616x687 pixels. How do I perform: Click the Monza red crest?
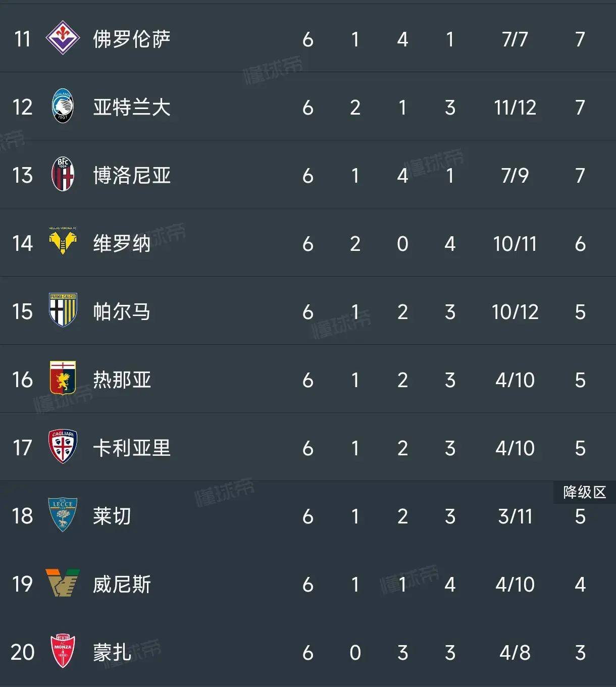(63, 651)
